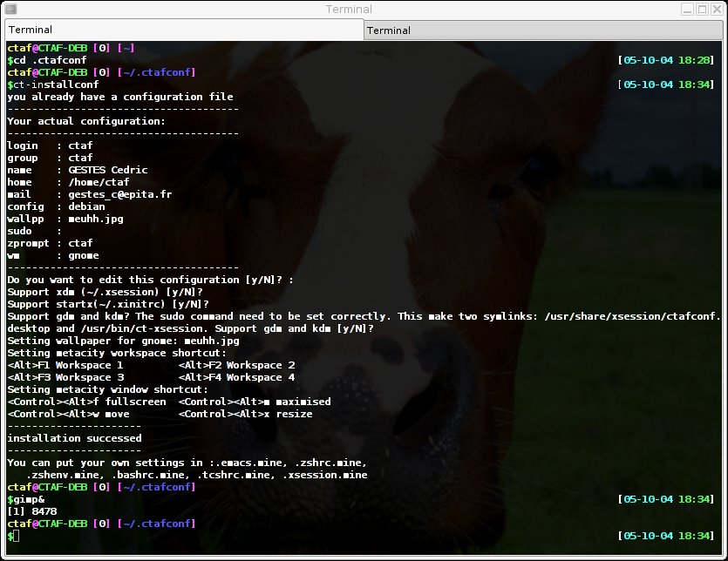Screen dimensions: 728x561
Task: Click the "<Alt>F1 Workspace 1" shortcut text
Action: pos(65,365)
